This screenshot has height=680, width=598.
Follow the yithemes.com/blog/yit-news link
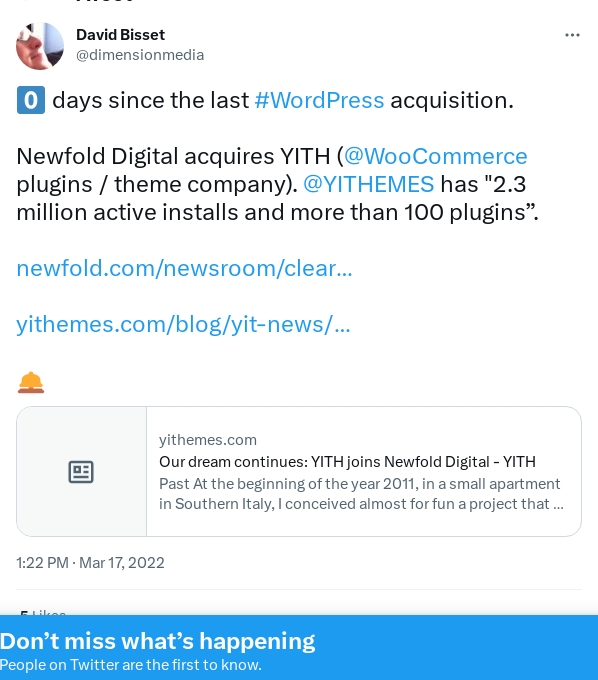click(x=183, y=324)
